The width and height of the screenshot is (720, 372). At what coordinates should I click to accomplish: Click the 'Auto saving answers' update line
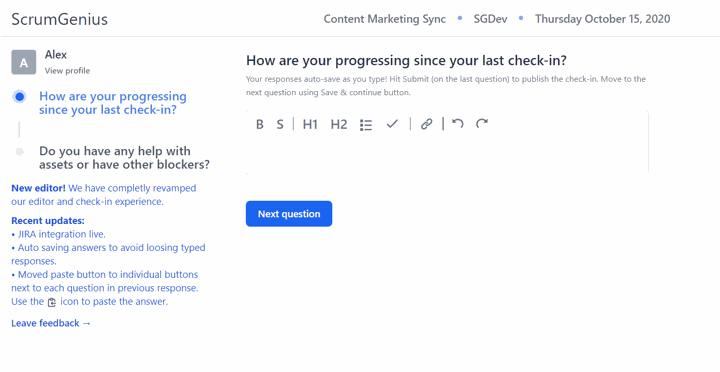tap(108, 254)
